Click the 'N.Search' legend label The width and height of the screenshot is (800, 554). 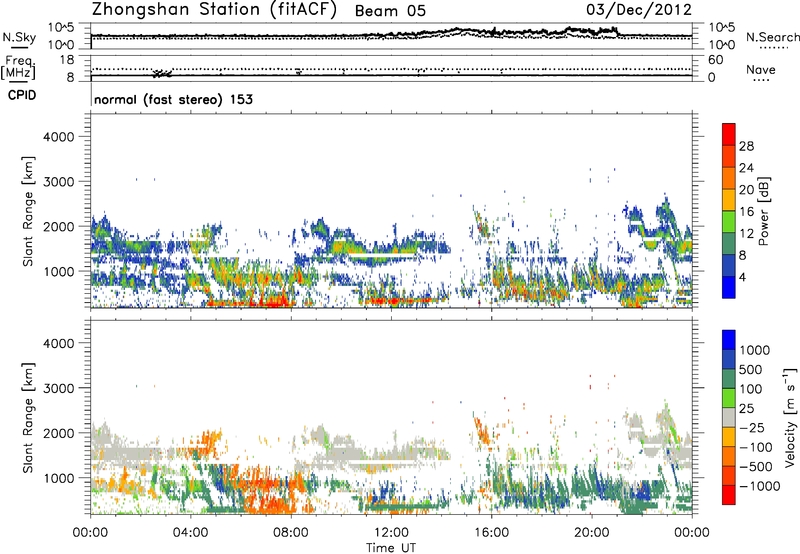click(x=773, y=37)
